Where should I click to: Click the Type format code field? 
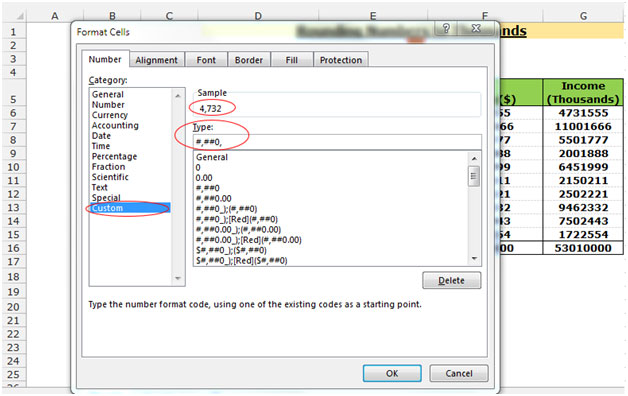click(x=337, y=142)
